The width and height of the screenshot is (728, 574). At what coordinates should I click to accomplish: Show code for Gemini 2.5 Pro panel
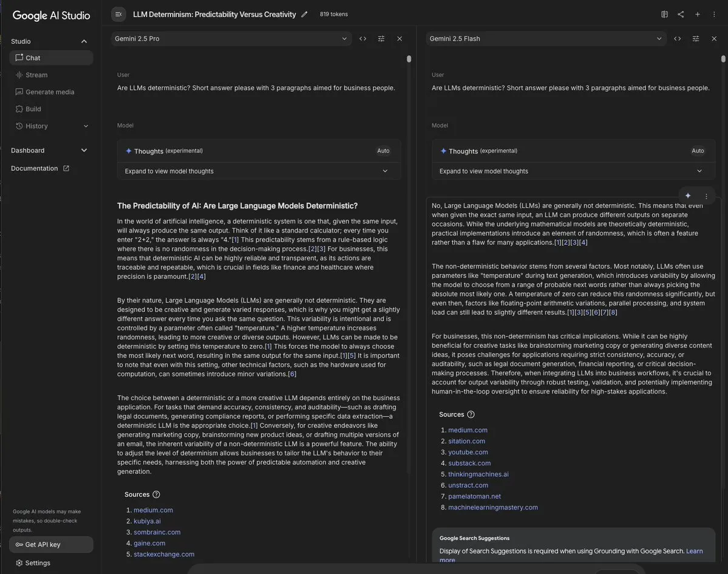pos(363,39)
